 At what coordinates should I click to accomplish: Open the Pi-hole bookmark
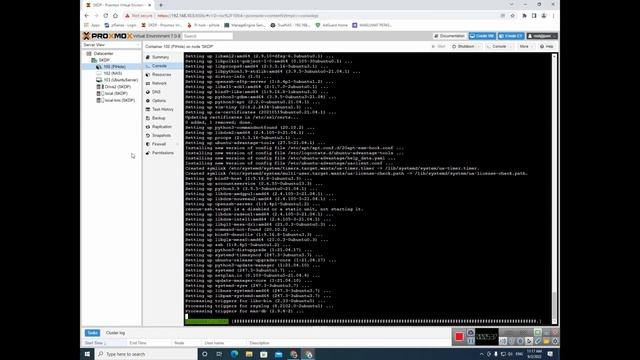(x=204, y=25)
